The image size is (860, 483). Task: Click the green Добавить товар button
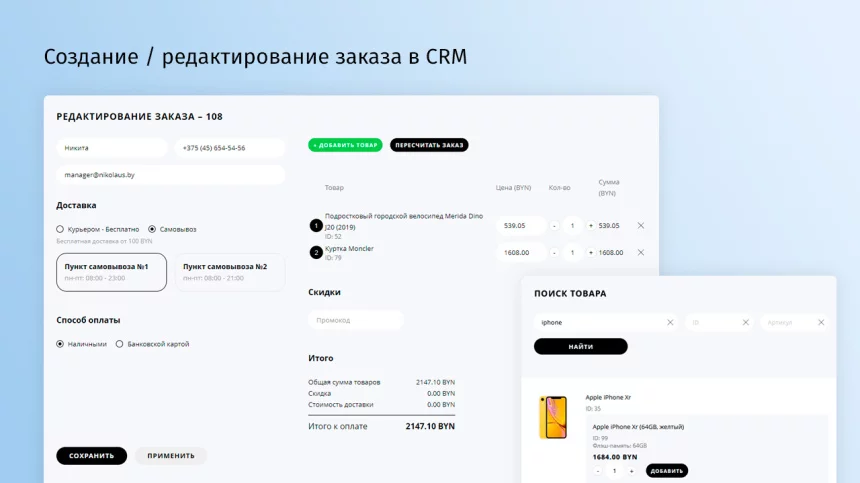345,145
